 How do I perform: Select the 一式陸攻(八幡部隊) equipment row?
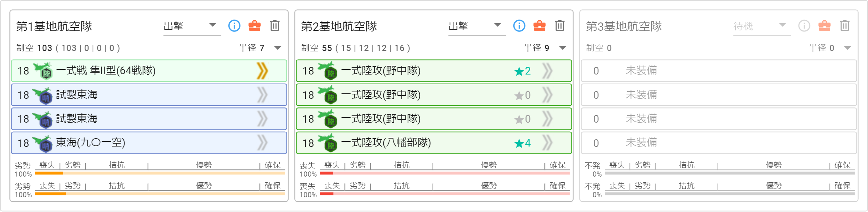pyautogui.click(x=434, y=143)
